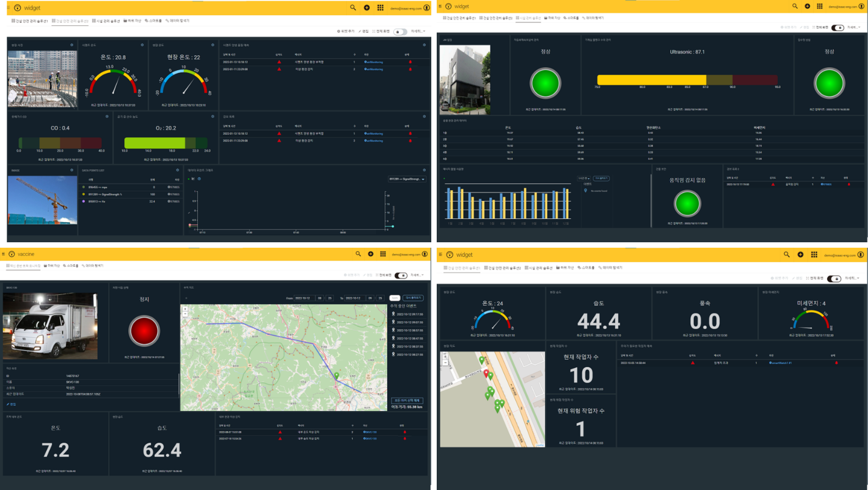Expand 자세히 dropdown in the 미세먼지 worker dashboard
This screenshot has width=868, height=490.
[x=851, y=278]
